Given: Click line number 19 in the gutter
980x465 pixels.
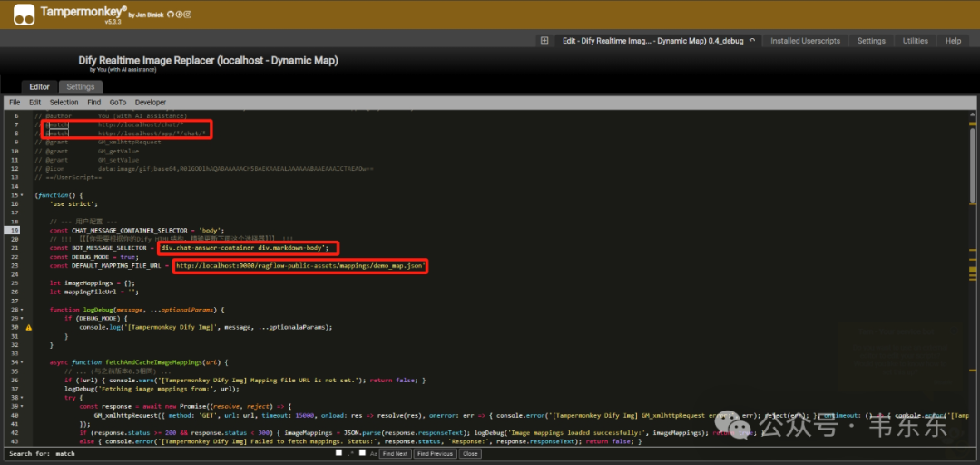Looking at the screenshot, I should (x=15, y=231).
